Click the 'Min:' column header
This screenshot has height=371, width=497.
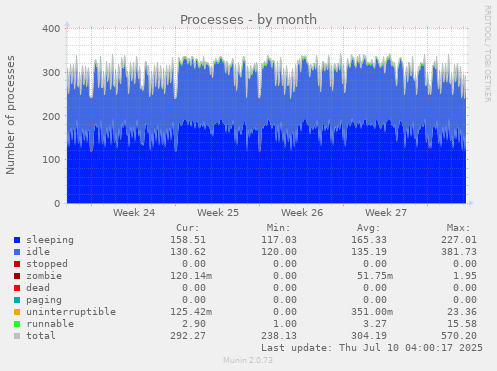coord(278,228)
